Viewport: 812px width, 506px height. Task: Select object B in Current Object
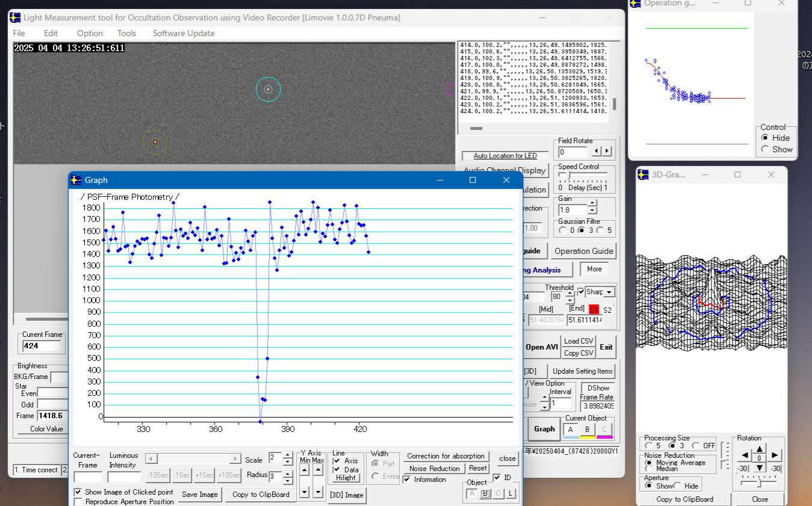point(587,430)
